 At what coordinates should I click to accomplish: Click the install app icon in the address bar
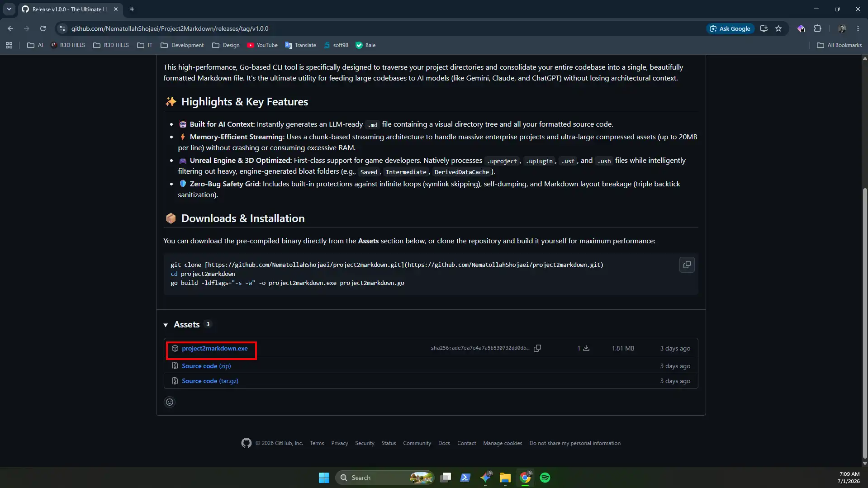(764, 28)
